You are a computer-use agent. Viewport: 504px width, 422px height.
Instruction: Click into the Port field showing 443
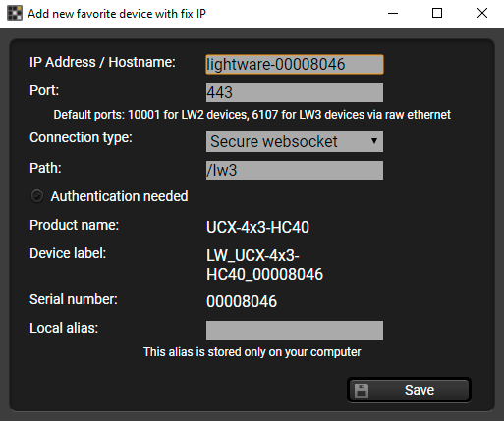tap(295, 92)
